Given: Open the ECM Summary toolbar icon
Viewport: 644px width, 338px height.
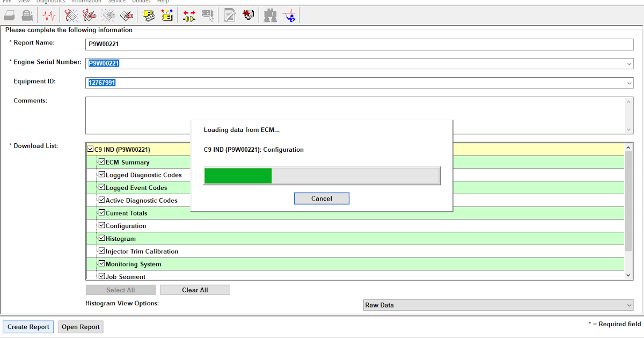Looking at the screenshot, I should tap(148, 15).
